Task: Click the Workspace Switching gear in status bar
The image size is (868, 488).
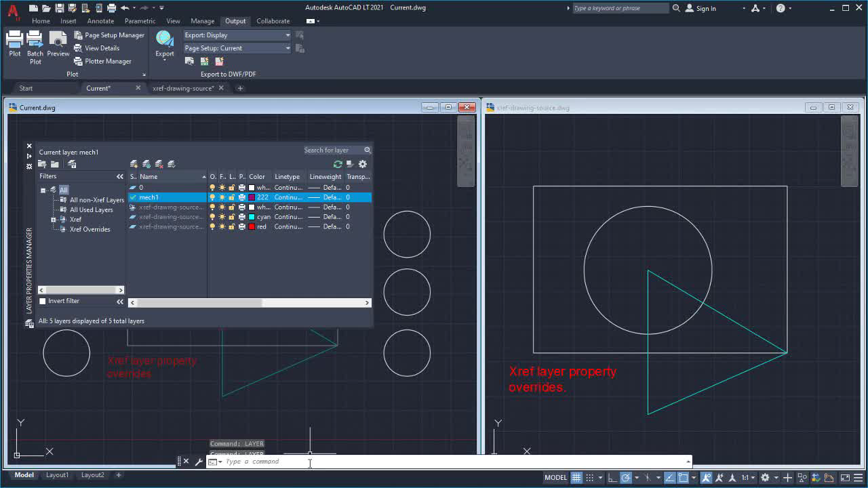Action: [765, 478]
